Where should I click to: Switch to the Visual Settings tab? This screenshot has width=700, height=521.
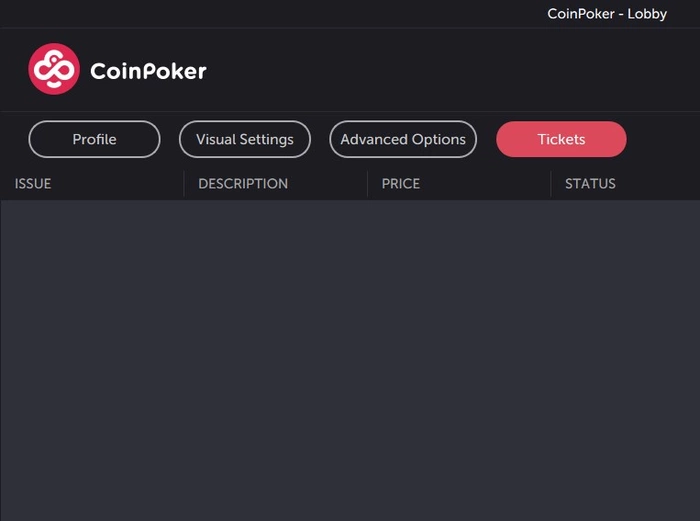click(x=245, y=140)
